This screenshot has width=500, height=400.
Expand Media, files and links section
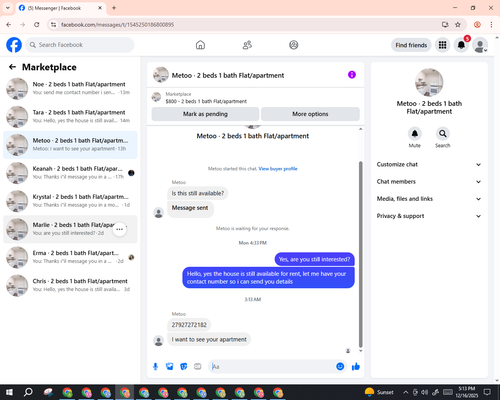(x=429, y=199)
